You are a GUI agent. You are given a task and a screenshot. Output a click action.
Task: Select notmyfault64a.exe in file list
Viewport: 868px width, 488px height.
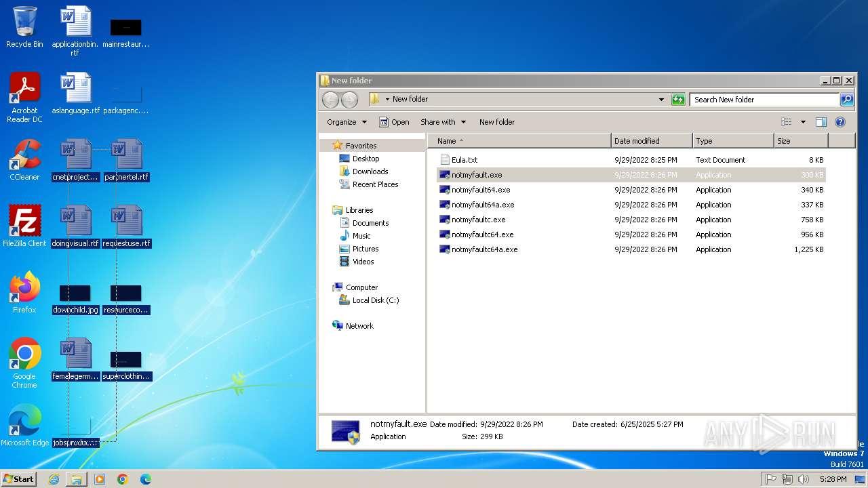pyautogui.click(x=483, y=205)
